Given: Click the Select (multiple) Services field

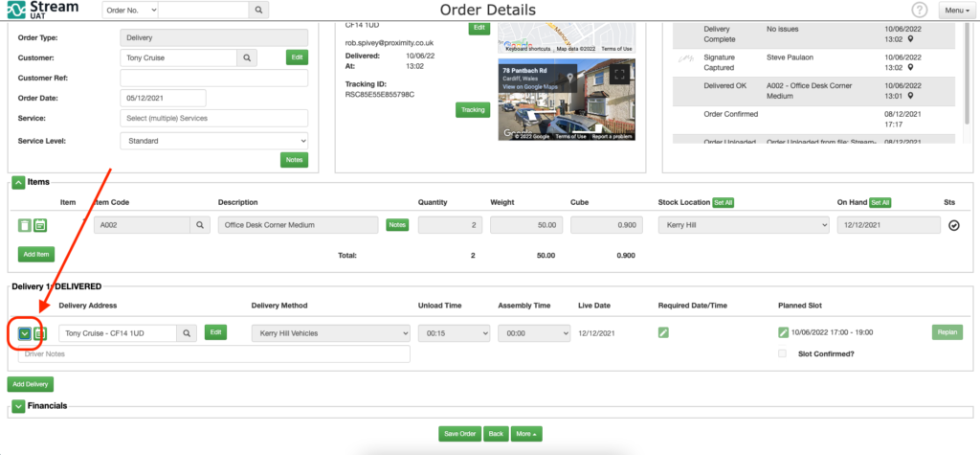Looking at the screenshot, I should coord(213,118).
